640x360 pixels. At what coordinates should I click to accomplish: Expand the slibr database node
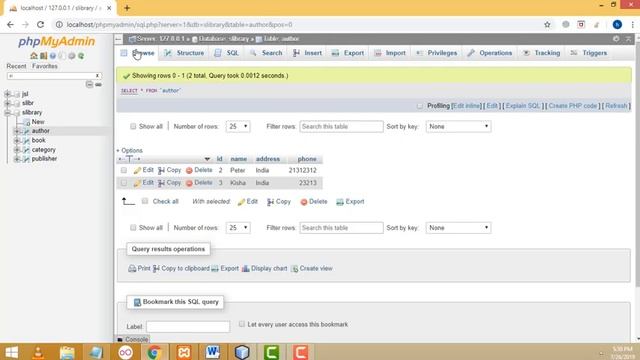click(x=7, y=103)
